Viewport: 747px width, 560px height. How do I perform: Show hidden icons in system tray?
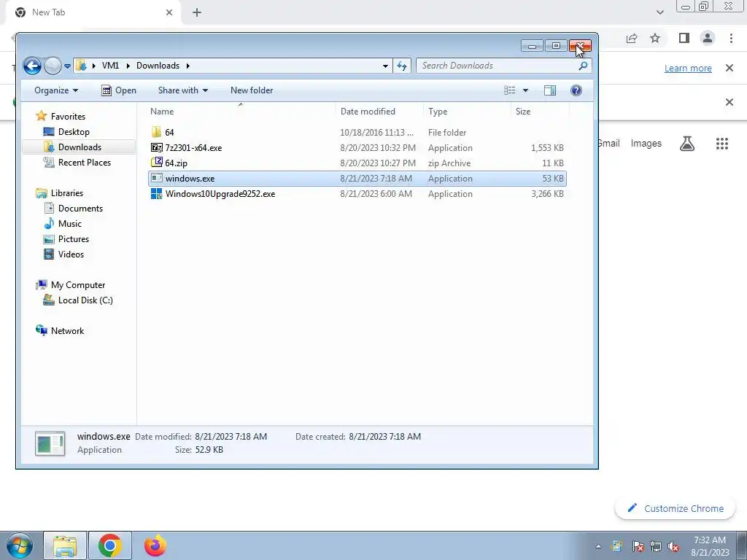(598, 547)
